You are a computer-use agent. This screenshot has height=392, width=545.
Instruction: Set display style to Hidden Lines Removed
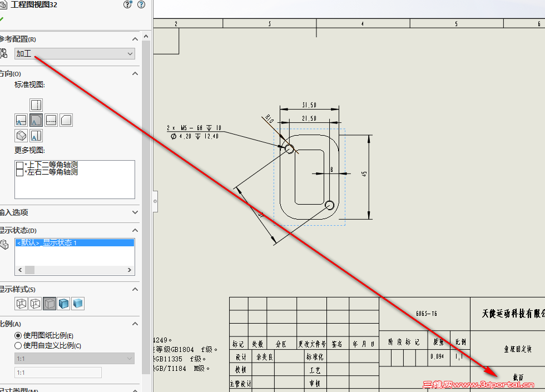tap(49, 304)
